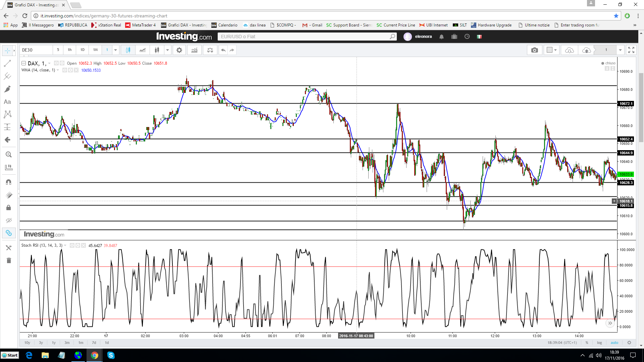Enter fullscreen chart mode
644x362 pixels.
(x=631, y=50)
